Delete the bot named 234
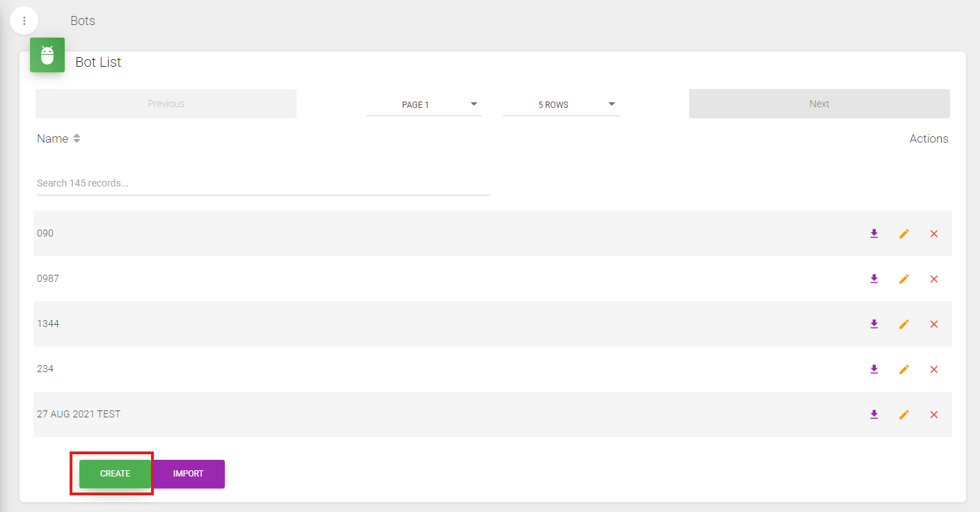 pyautogui.click(x=934, y=369)
